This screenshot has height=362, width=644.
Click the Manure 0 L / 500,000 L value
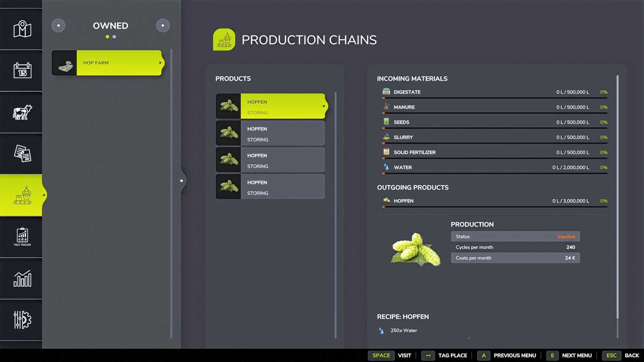pos(573,107)
